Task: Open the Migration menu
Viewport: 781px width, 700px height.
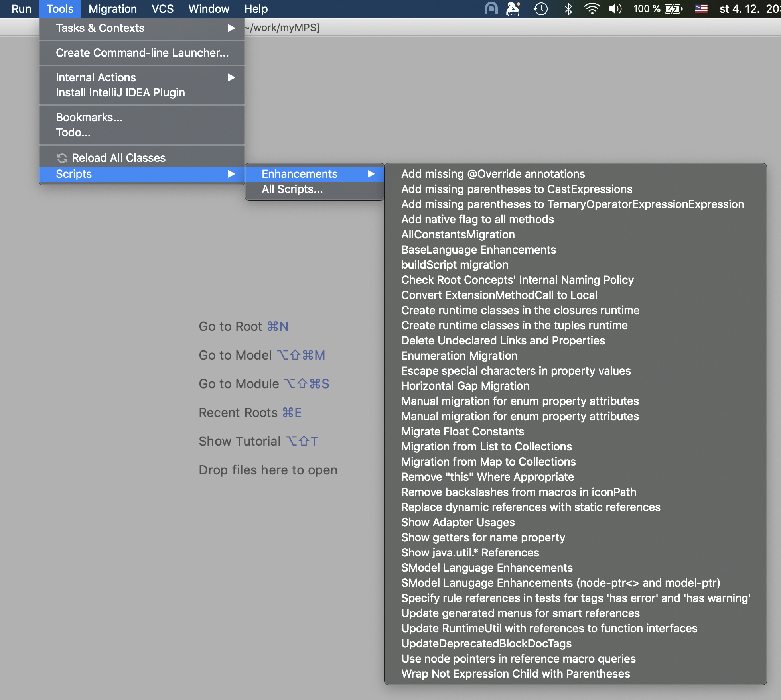Action: 112,8
